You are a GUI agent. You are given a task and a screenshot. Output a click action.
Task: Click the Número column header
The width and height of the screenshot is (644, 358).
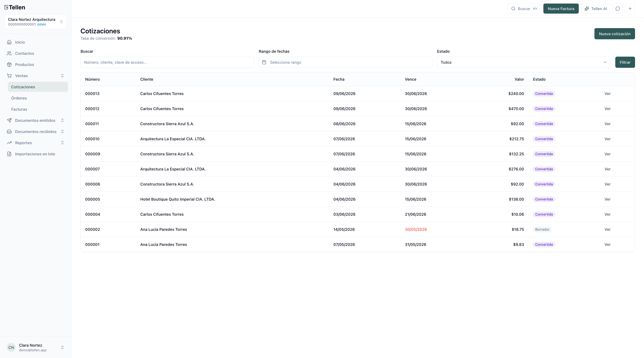92,79
